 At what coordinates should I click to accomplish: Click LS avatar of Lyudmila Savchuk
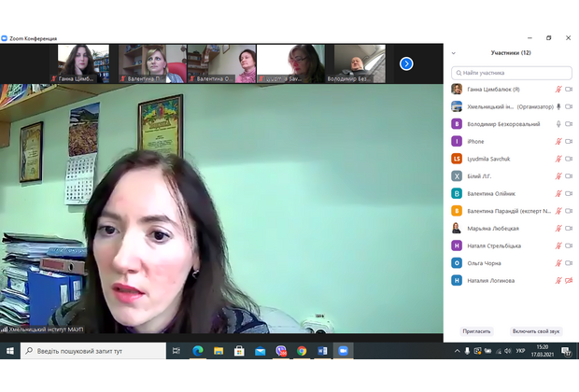tap(457, 159)
